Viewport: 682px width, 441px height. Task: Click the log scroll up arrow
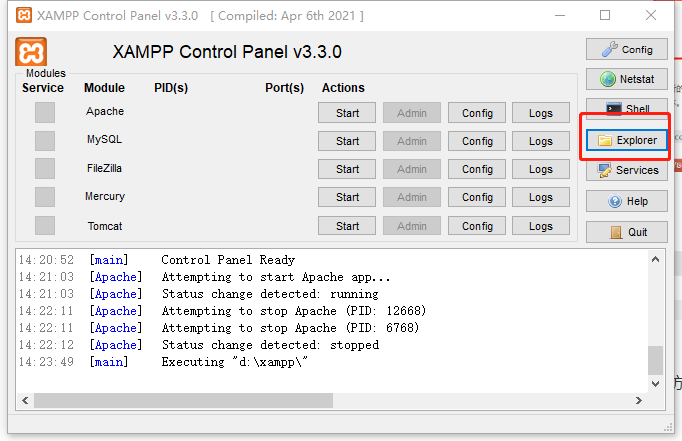coord(655,259)
